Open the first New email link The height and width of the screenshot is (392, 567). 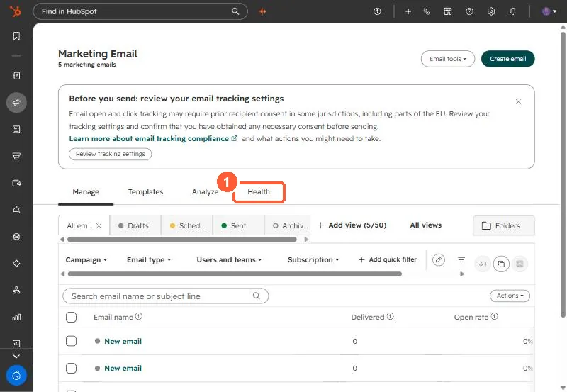(x=123, y=341)
